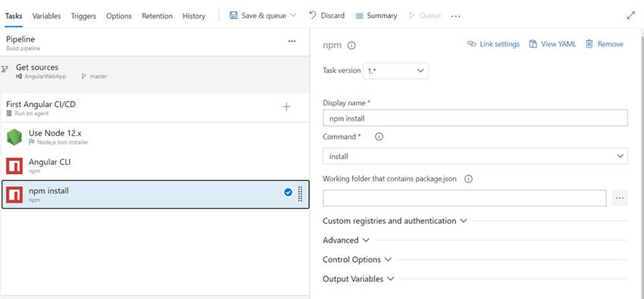The width and height of the screenshot is (644, 299).
Task: Expand Custom registries and authentication section
Action: pos(395,221)
